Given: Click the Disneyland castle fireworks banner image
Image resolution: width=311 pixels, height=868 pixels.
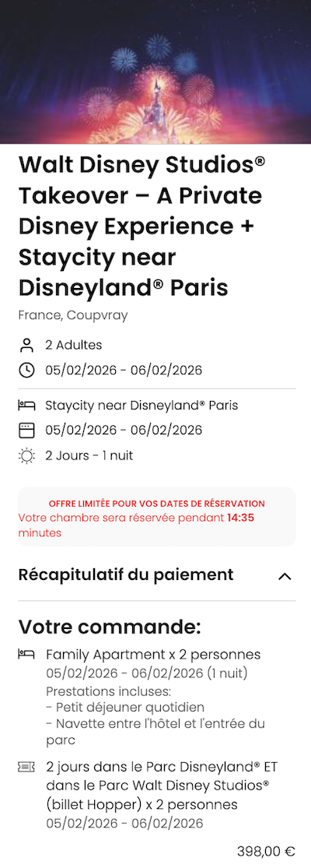Looking at the screenshot, I should [x=155, y=72].
